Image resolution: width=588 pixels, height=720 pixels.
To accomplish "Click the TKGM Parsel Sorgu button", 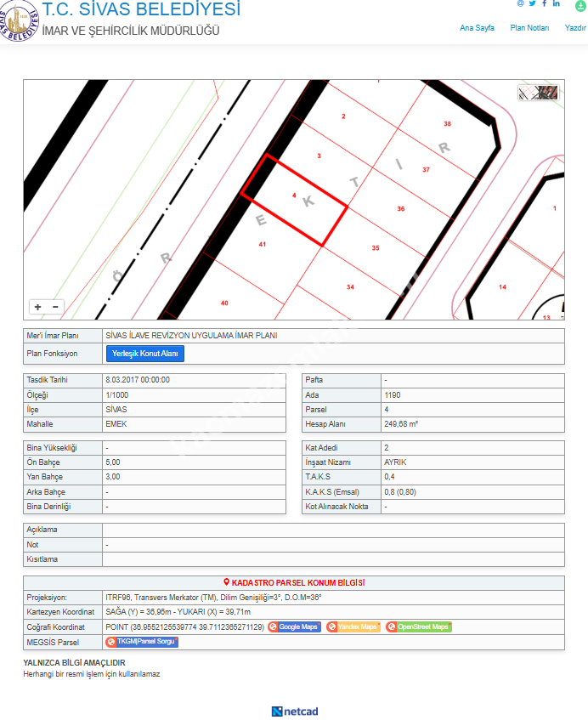I will (x=142, y=642).
